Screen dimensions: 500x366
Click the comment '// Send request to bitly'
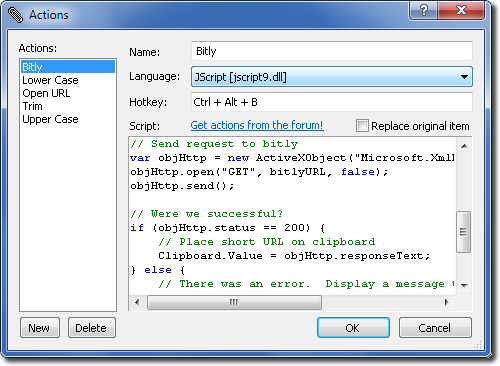(214, 144)
